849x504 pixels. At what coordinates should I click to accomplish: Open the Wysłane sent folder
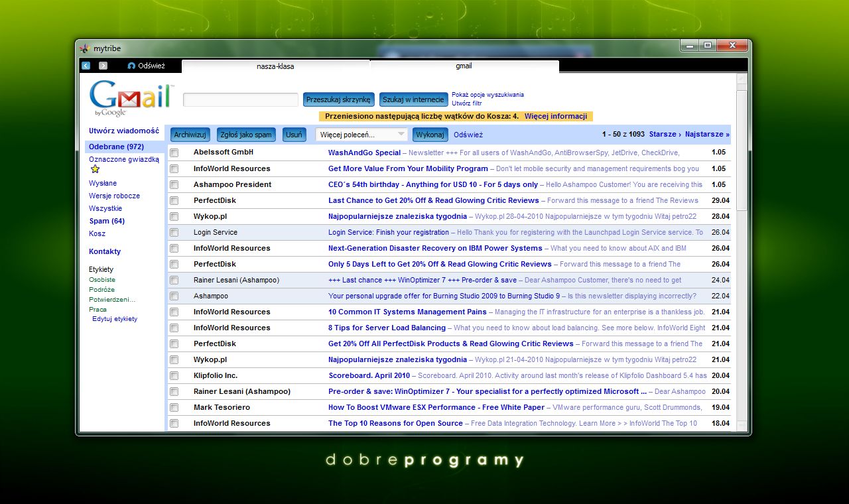[x=103, y=183]
